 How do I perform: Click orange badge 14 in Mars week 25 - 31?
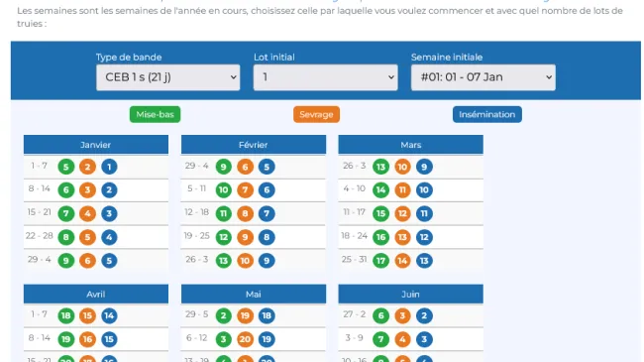tap(402, 261)
